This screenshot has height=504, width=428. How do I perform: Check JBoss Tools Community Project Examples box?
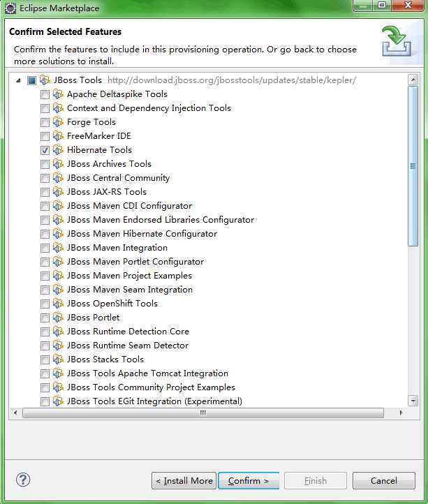pyautogui.click(x=45, y=387)
